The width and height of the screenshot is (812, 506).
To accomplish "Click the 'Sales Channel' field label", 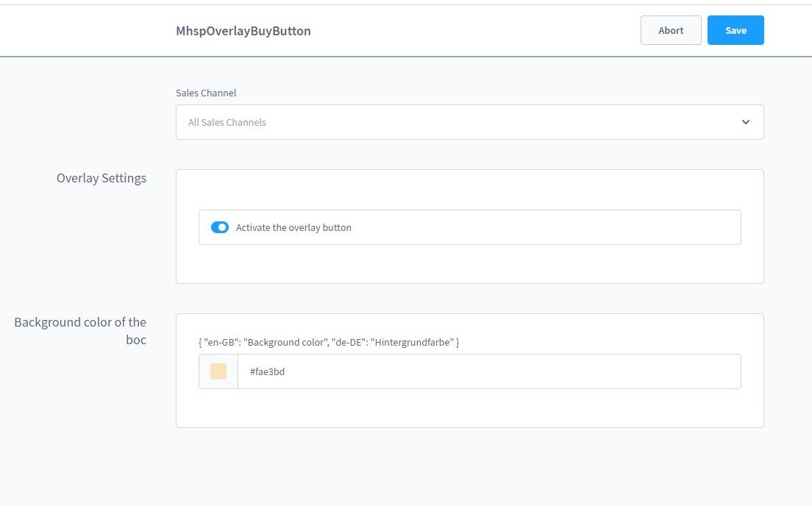I will [x=206, y=93].
